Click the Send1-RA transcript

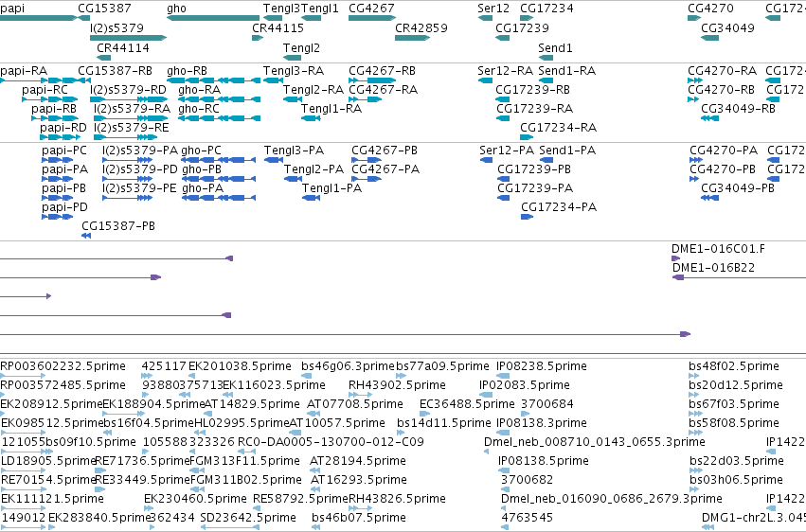pyautogui.click(x=546, y=80)
